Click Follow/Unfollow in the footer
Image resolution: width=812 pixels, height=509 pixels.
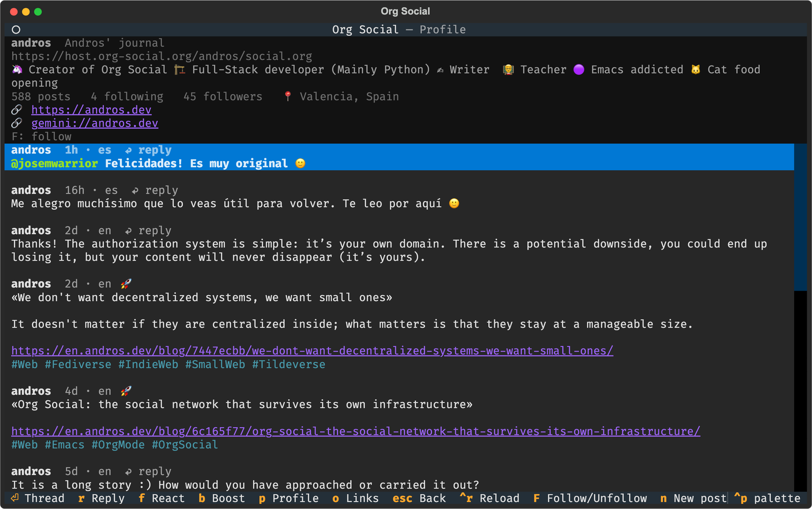[590, 498]
